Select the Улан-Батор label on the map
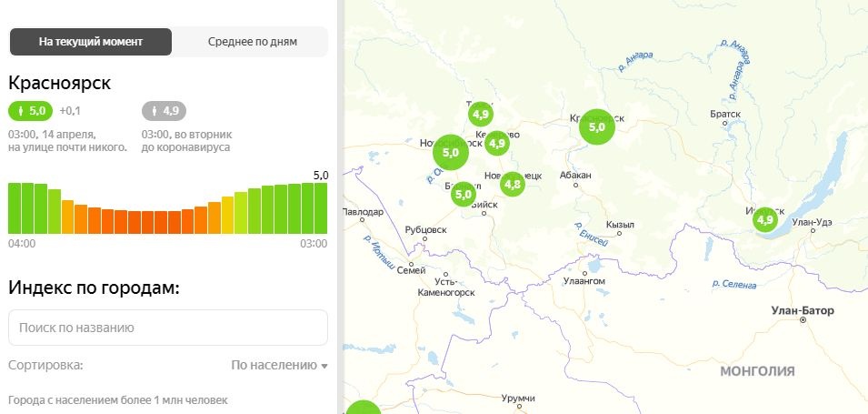The width and height of the screenshot is (868, 414). [802, 310]
